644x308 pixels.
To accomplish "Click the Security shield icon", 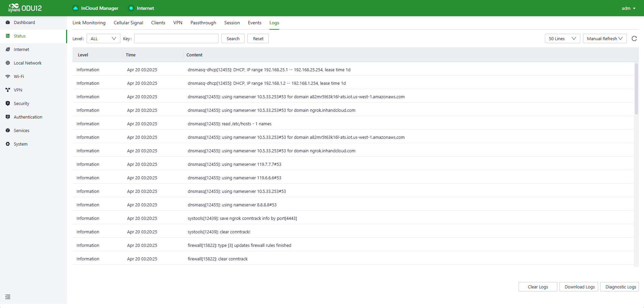I will 8,104.
